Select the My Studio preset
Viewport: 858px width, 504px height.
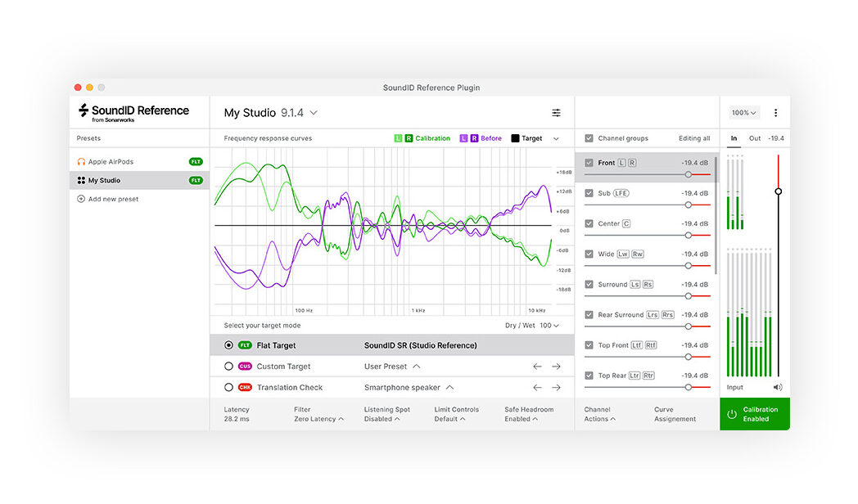[139, 180]
